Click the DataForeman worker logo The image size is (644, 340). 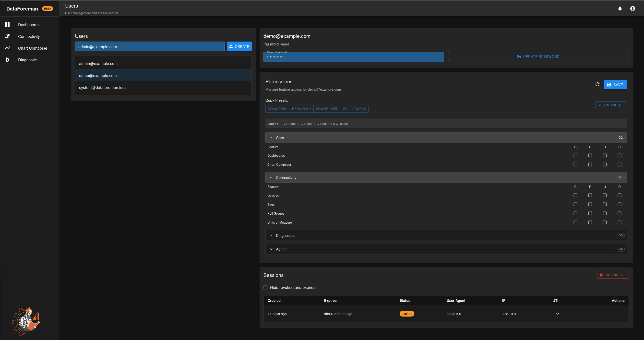tap(26, 321)
